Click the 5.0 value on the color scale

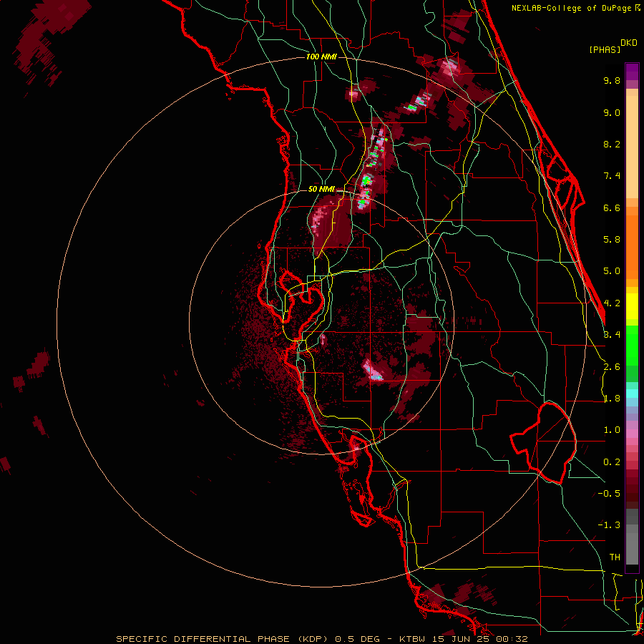coord(612,271)
